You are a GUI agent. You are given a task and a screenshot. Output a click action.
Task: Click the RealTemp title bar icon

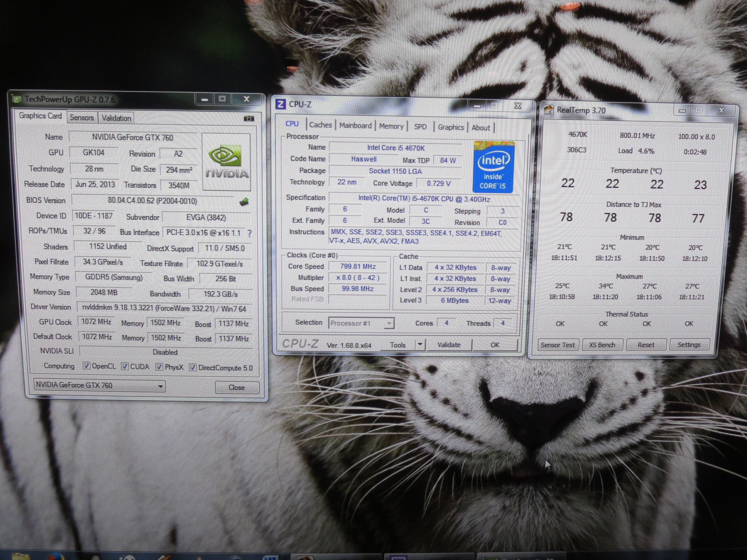(548, 110)
